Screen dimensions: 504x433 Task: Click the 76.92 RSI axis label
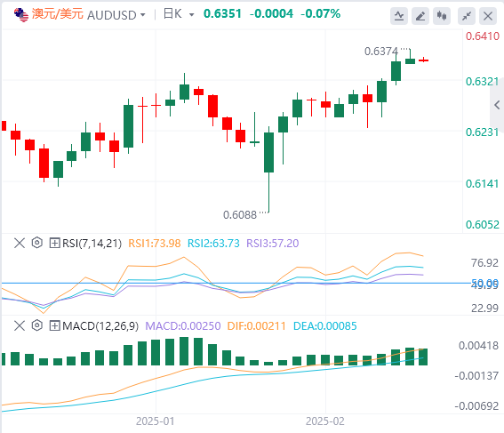pos(484,263)
